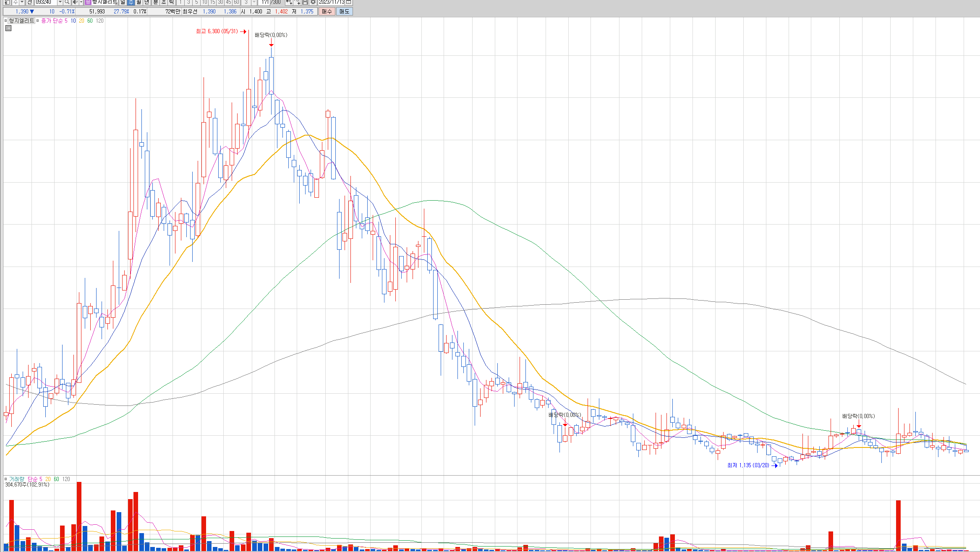Switch to daily 일 chart period

click(123, 2)
